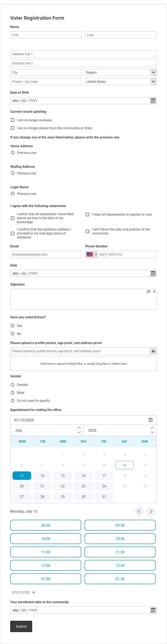Click the phone number input field
167x644 pixels.
click(127, 254)
